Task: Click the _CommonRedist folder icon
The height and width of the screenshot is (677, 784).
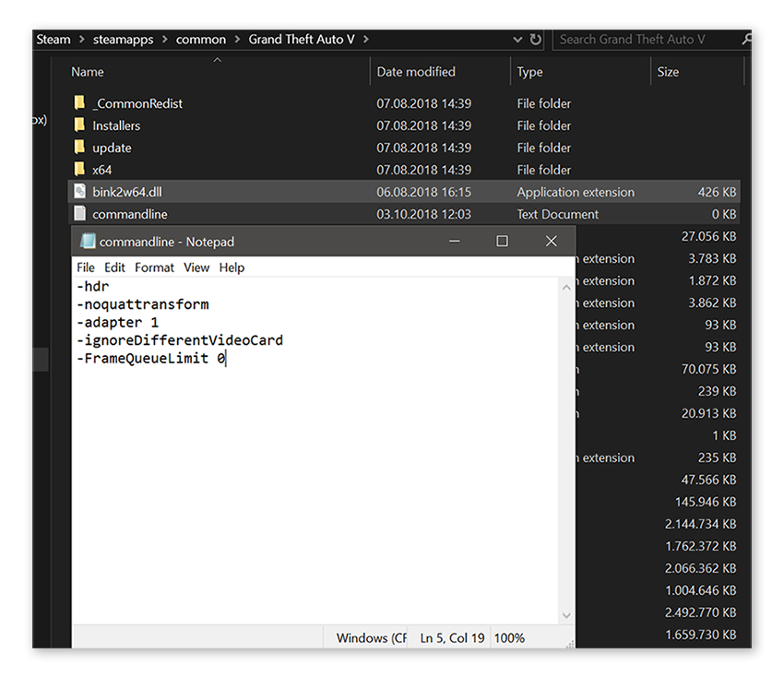Action: click(79, 103)
